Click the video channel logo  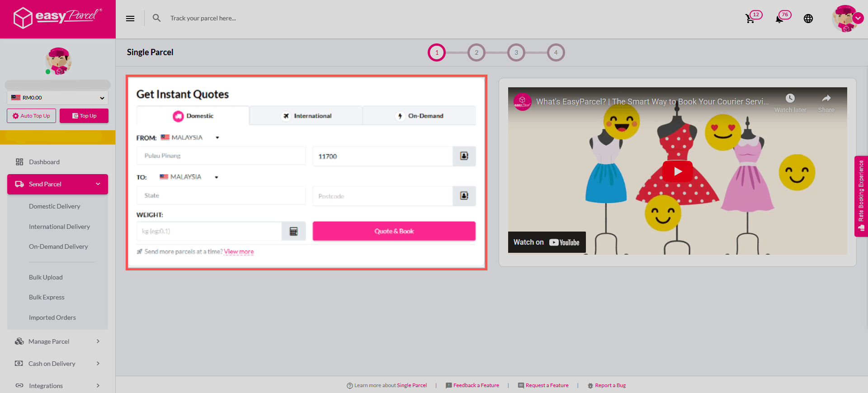point(523,101)
